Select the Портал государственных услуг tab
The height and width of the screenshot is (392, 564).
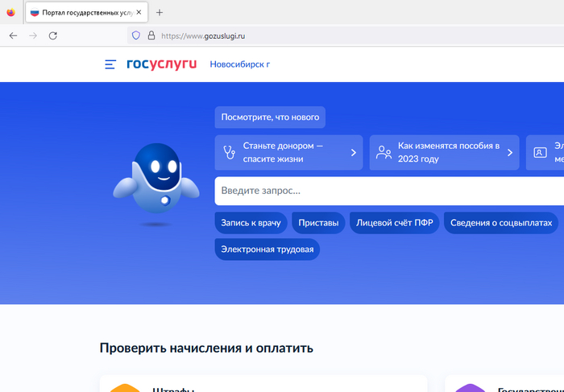(x=86, y=13)
